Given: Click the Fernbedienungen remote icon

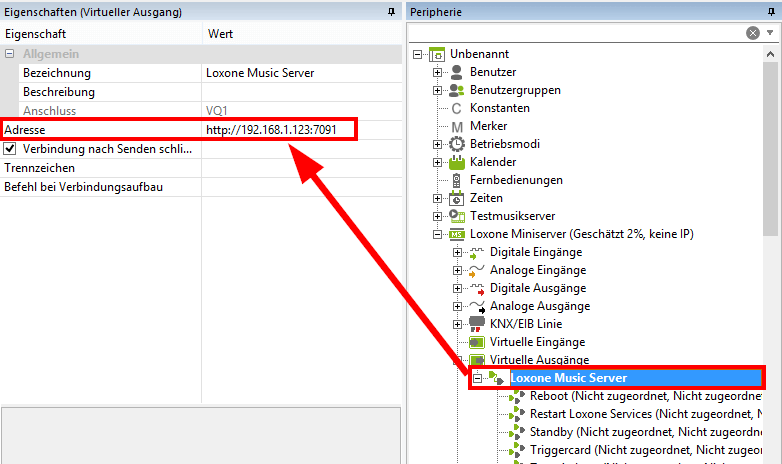Looking at the screenshot, I should (x=457, y=180).
